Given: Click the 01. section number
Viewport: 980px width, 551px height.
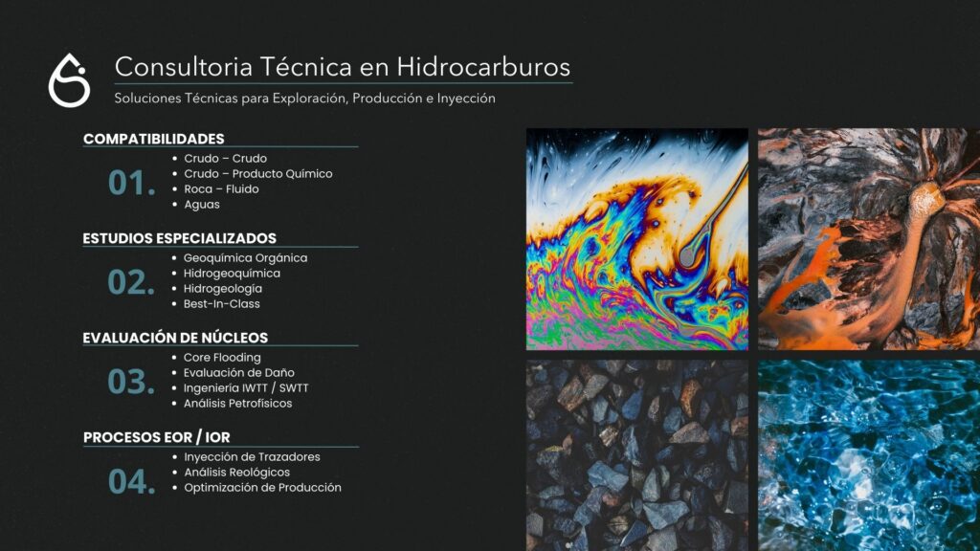Looking at the screenshot, I should point(131,183).
